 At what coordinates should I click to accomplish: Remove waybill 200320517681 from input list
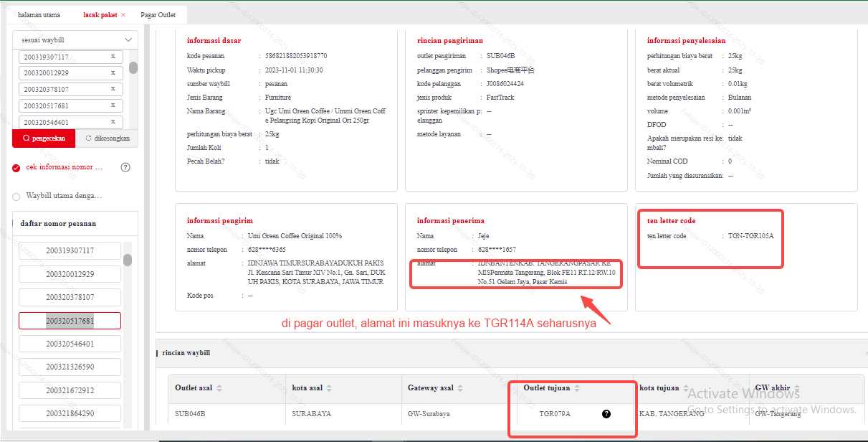click(x=113, y=105)
